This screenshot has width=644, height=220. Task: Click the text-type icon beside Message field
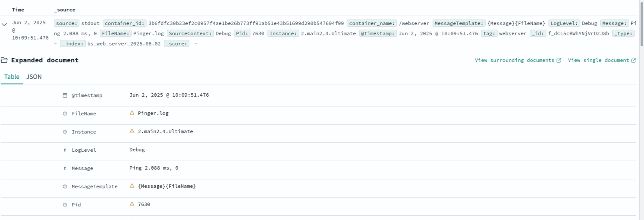(x=65, y=168)
